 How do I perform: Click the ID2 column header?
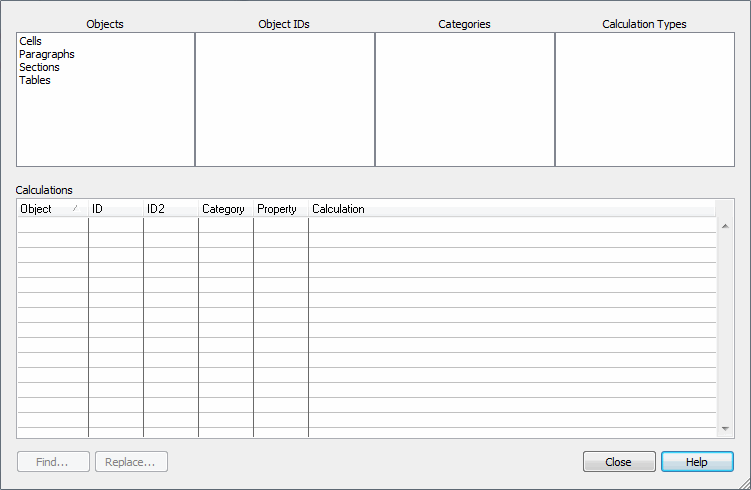(170, 209)
